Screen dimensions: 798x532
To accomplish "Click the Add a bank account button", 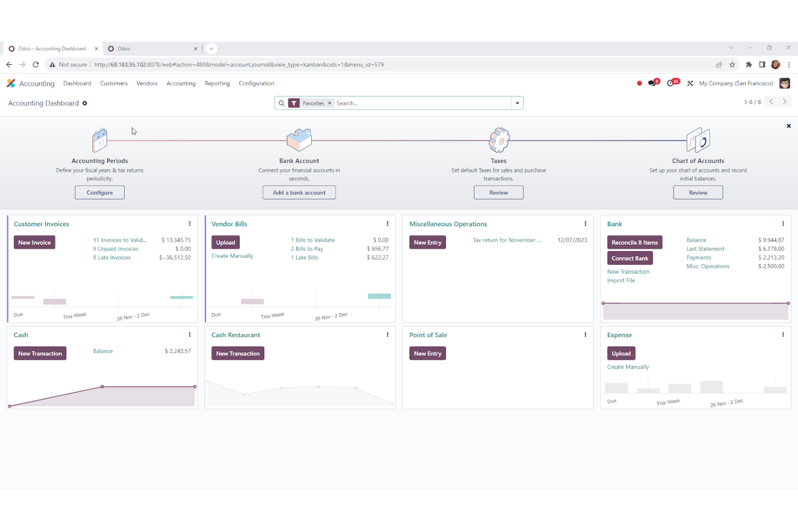I will coord(299,192).
